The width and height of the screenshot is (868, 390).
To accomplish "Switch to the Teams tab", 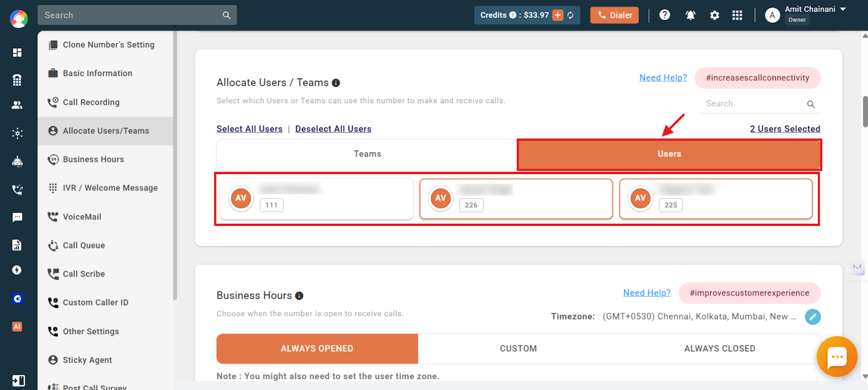I will pyautogui.click(x=367, y=154).
